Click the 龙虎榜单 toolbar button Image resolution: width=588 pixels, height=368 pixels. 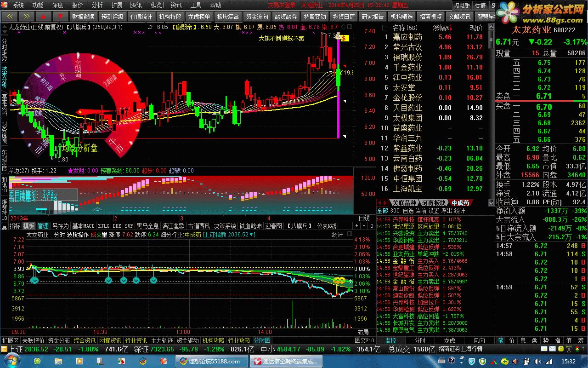point(199,17)
